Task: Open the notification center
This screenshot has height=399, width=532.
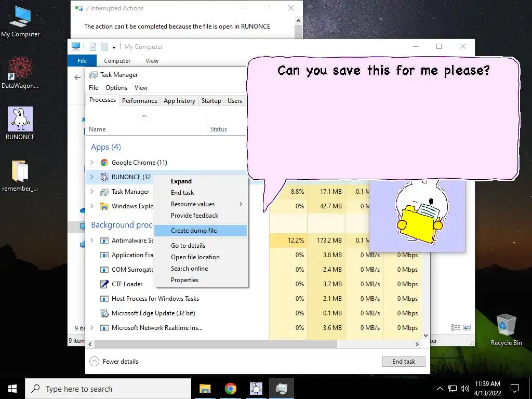Action: pos(515,389)
